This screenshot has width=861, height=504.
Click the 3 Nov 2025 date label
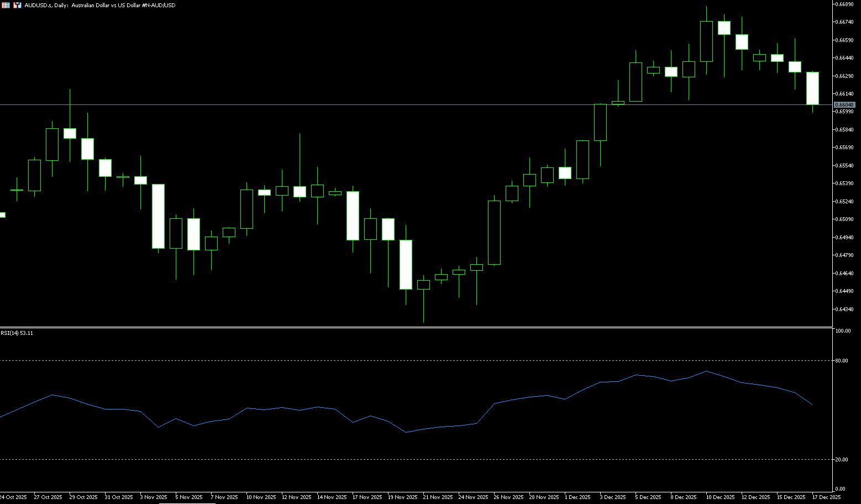(154, 497)
